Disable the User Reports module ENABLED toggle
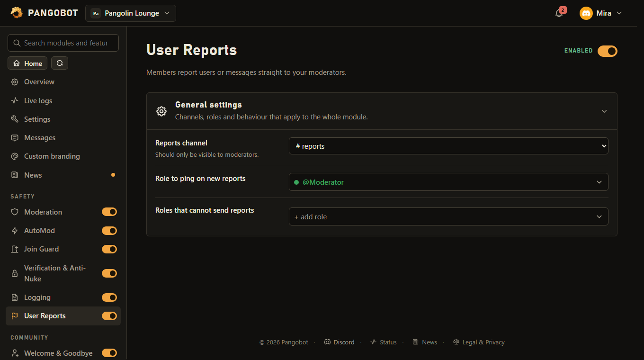 [608, 51]
